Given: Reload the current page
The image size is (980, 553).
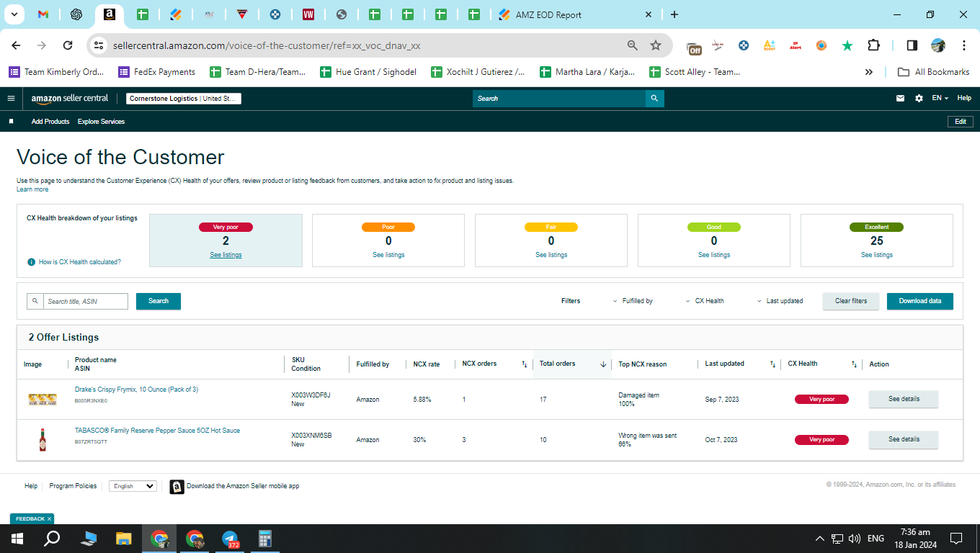Looking at the screenshot, I should pos(68,45).
